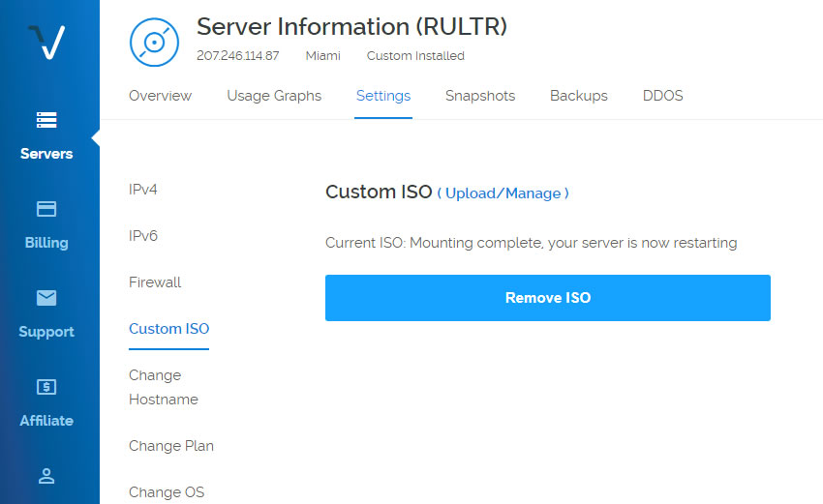Switch to the Usage Graphs tab
This screenshot has width=823, height=504.
coord(274,96)
